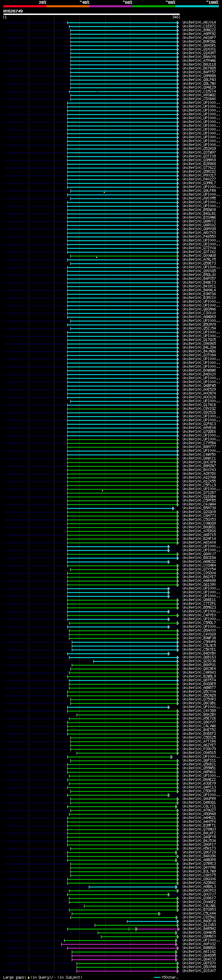This screenshot has width=222, height=980.
Task: Open hit UniRef100_Q1KUS1
Action: [x=199, y=49]
